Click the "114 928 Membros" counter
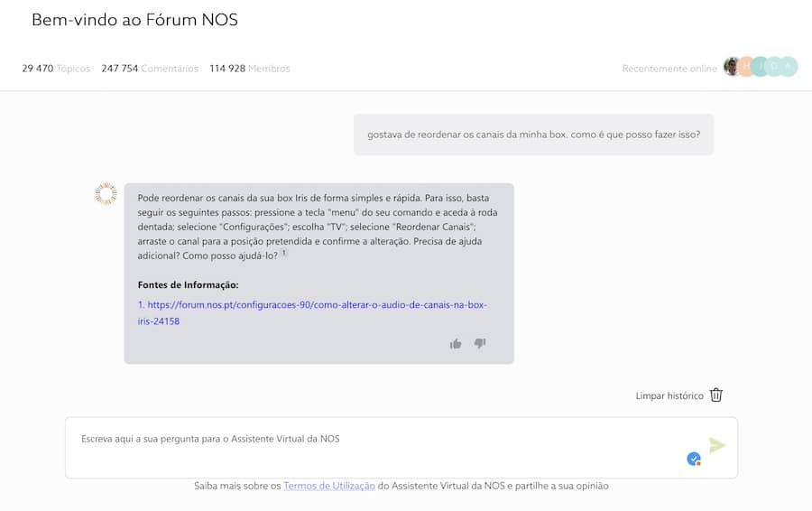The width and height of the screenshot is (812, 511). (x=250, y=69)
